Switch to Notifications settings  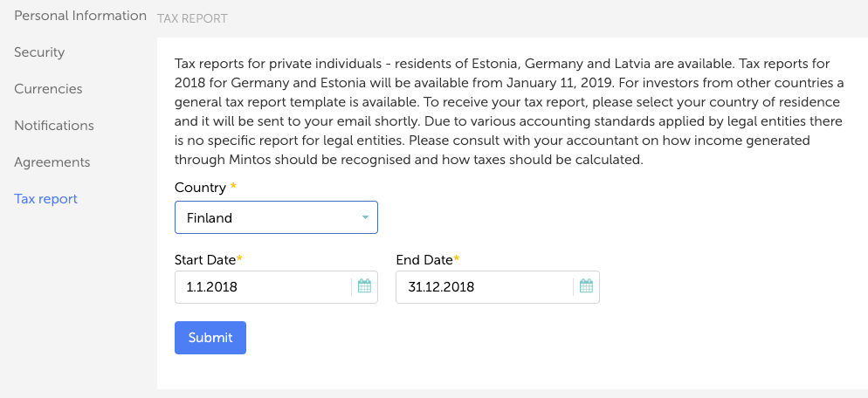pos(54,126)
